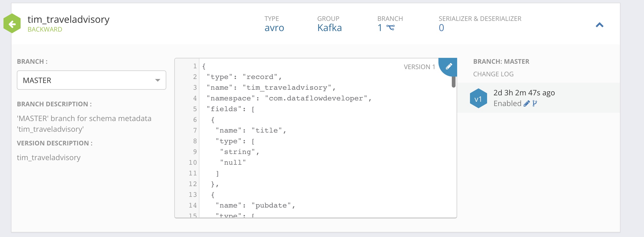The image size is (644, 237).
Task: Edit version v1 via the small pencil icon
Action: tap(526, 104)
